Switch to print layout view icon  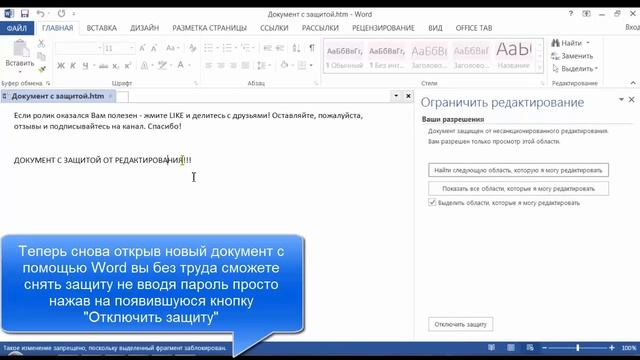511,348
